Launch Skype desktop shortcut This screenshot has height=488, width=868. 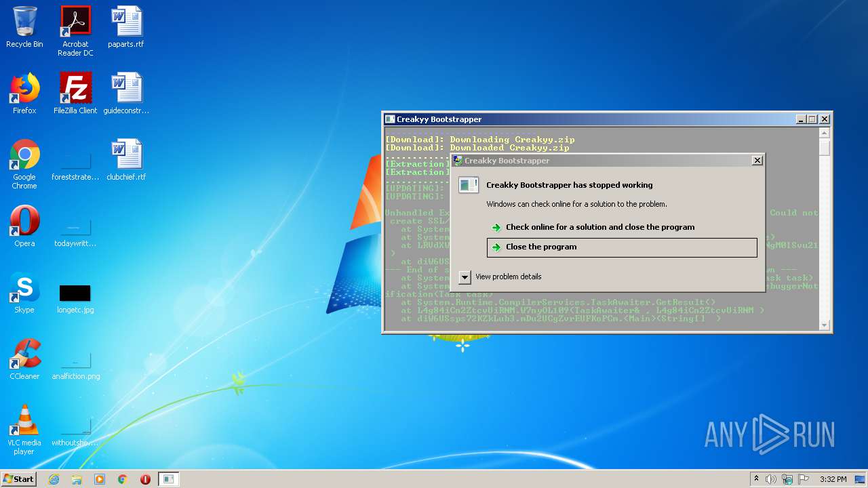point(24,293)
